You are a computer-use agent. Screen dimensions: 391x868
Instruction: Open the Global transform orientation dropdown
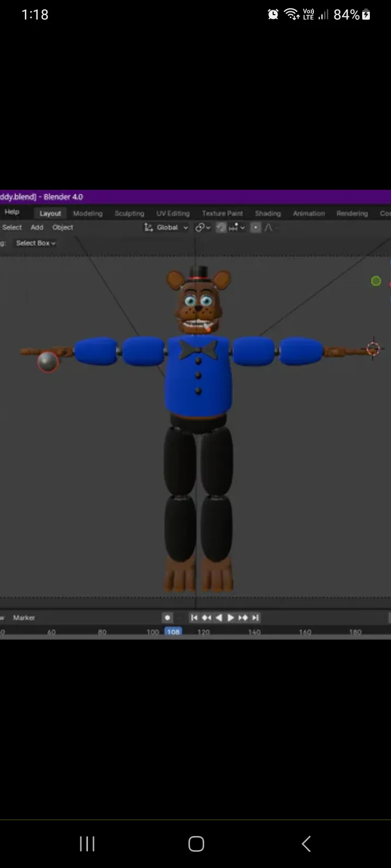point(166,227)
